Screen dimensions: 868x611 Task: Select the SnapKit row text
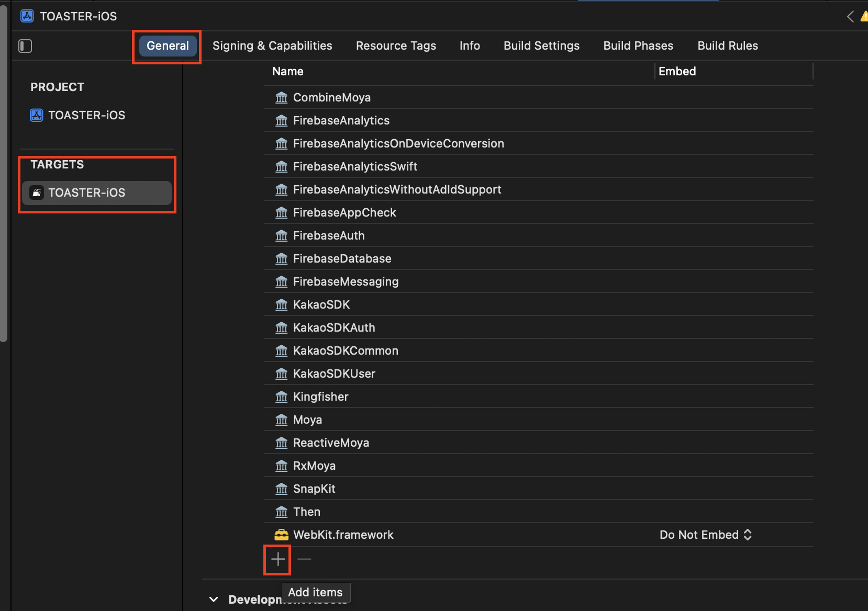pos(314,489)
